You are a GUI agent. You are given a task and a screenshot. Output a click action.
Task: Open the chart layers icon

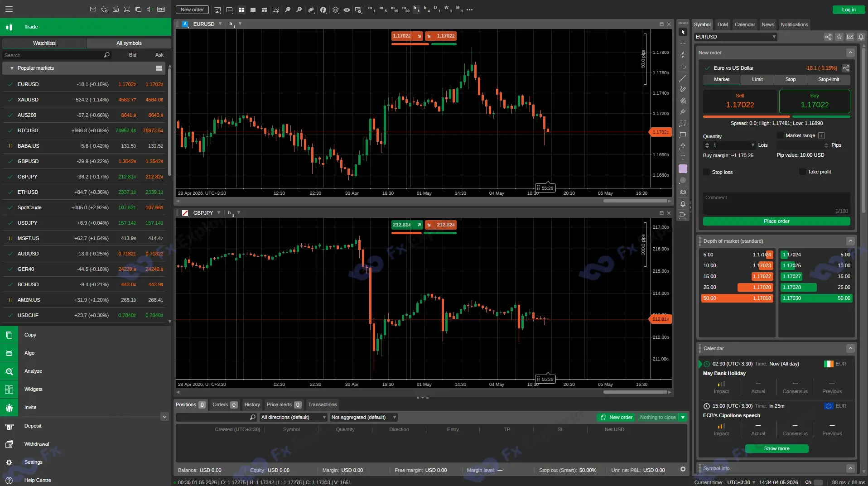(x=336, y=10)
